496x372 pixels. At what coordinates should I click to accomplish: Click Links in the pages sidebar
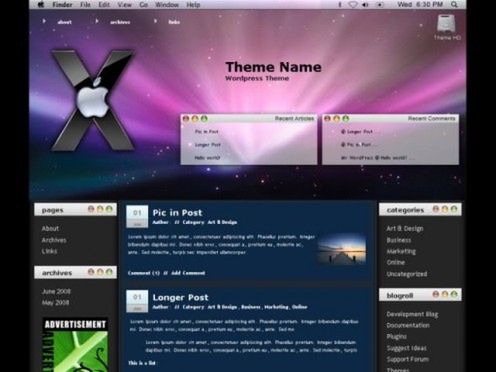[x=49, y=251]
